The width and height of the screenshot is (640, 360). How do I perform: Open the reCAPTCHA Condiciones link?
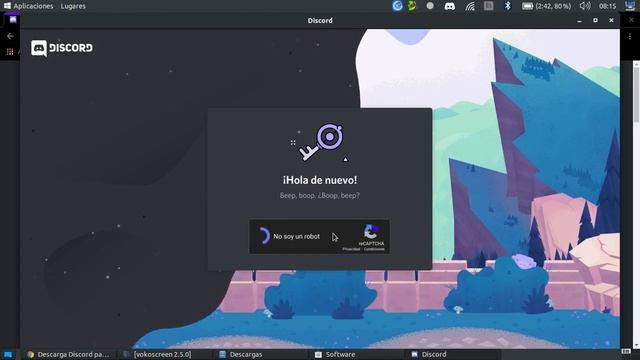374,249
